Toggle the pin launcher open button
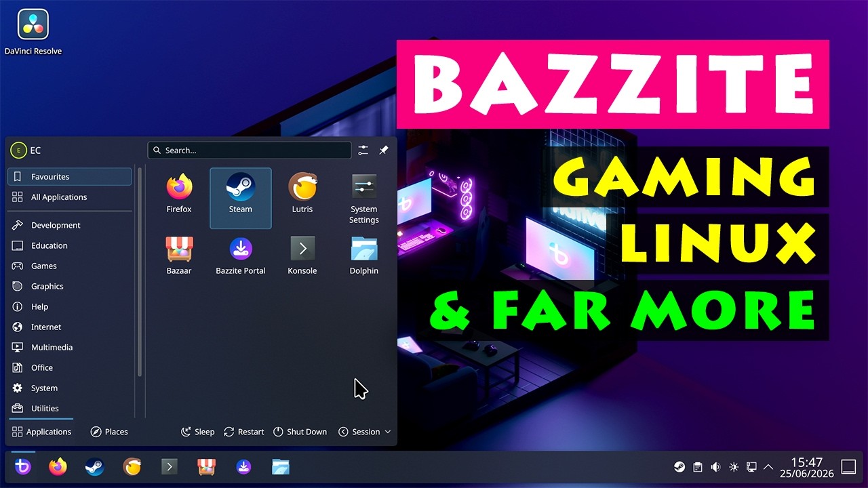This screenshot has width=868, height=488. tap(384, 150)
